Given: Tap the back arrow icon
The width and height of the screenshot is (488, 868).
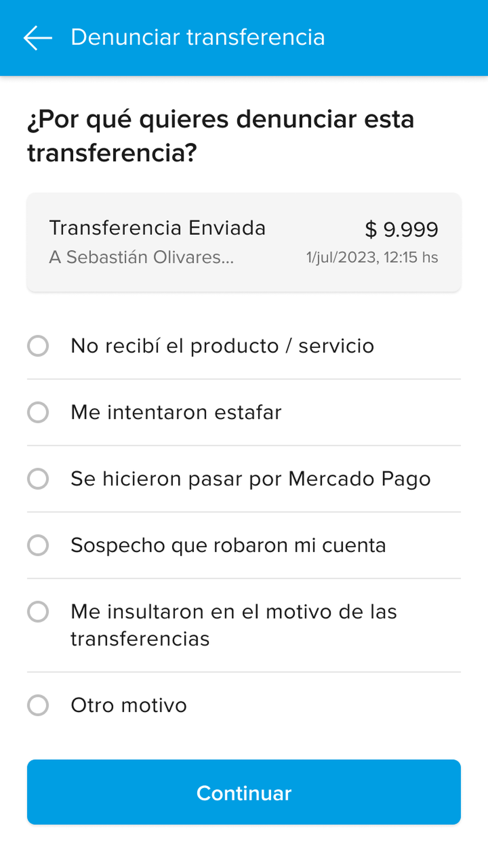Looking at the screenshot, I should [x=38, y=38].
